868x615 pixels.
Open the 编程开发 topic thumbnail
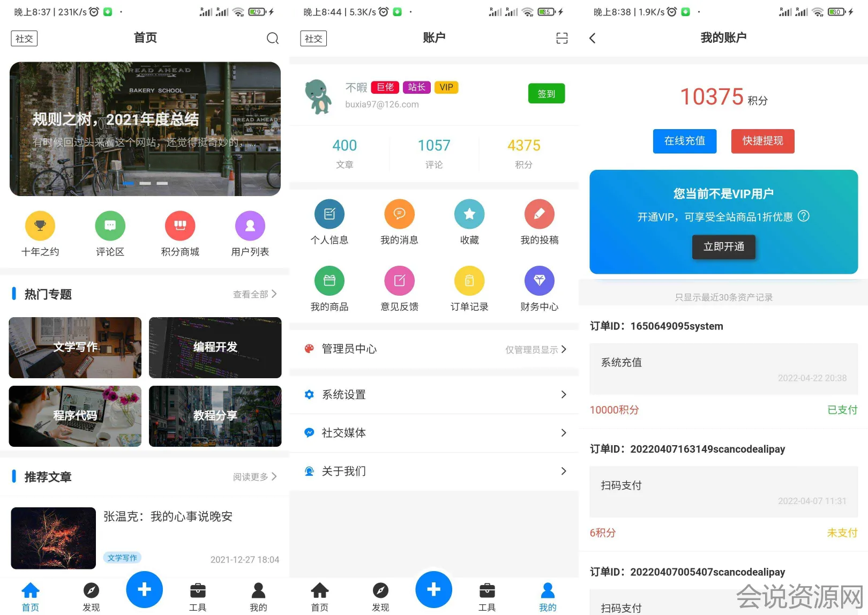[215, 347]
